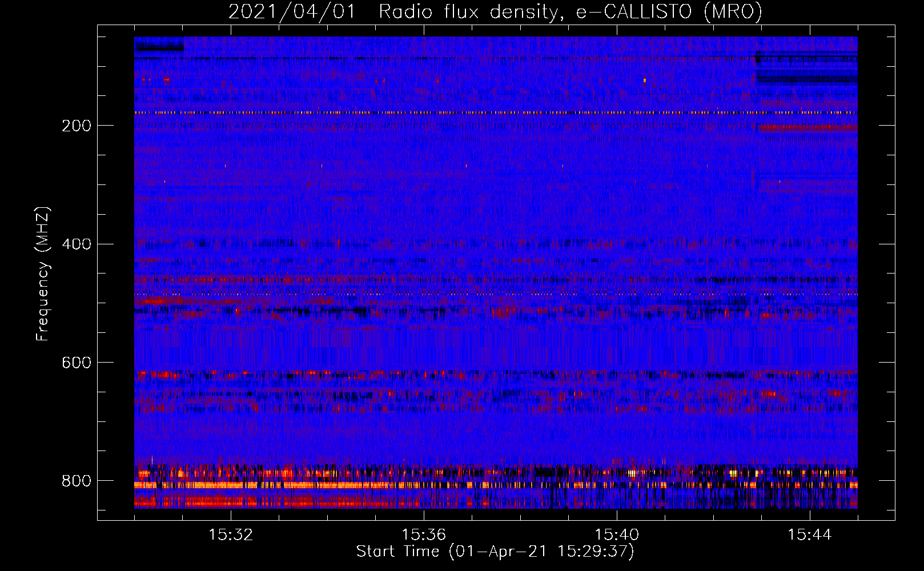Click the dotted white line just below 500 MHz
924x571 pixels.
coord(496,294)
